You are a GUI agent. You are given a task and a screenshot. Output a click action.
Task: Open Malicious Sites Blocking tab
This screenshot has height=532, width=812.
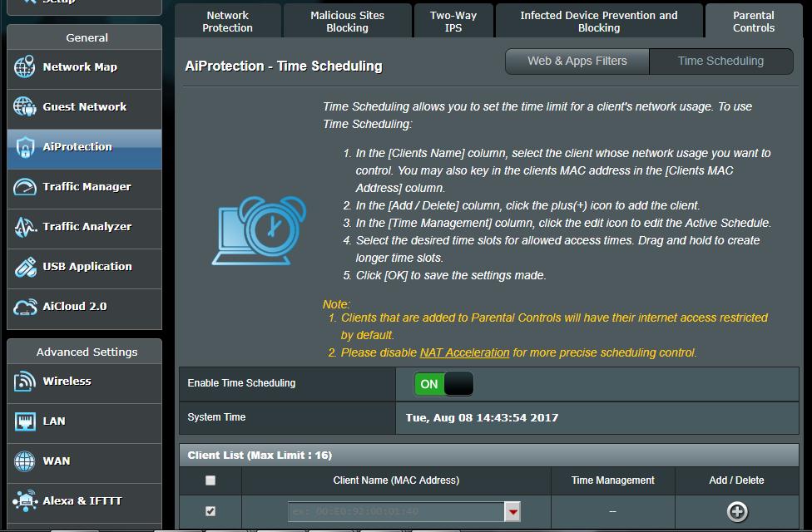pyautogui.click(x=347, y=22)
